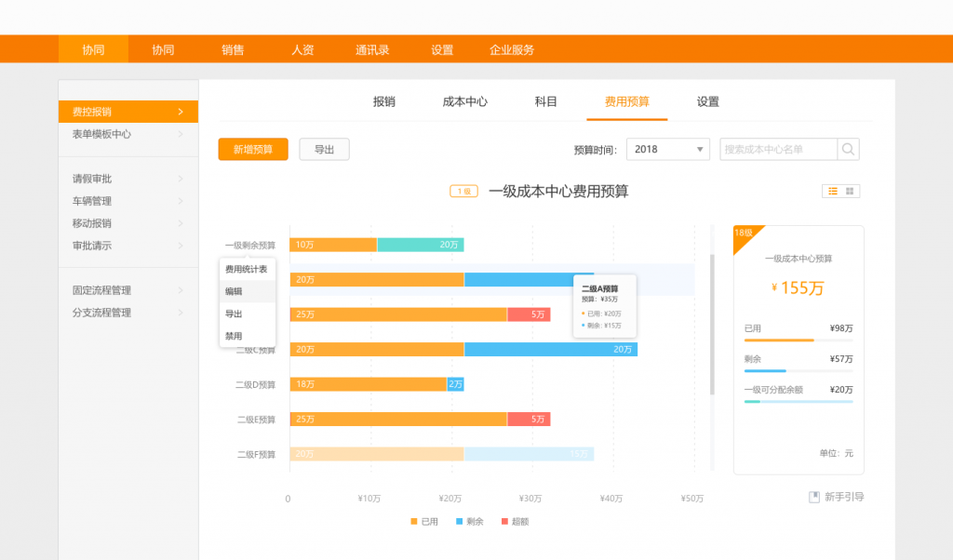Click the 新手引导 guide icon
Screen dimensions: 953x560
coord(814,497)
